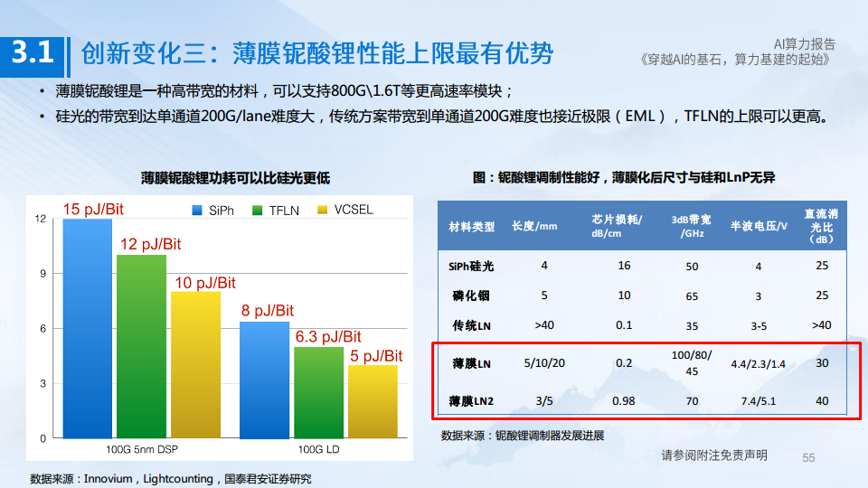
Task: Click the green TFLN bar in 100G LD group
Action: coord(319,392)
